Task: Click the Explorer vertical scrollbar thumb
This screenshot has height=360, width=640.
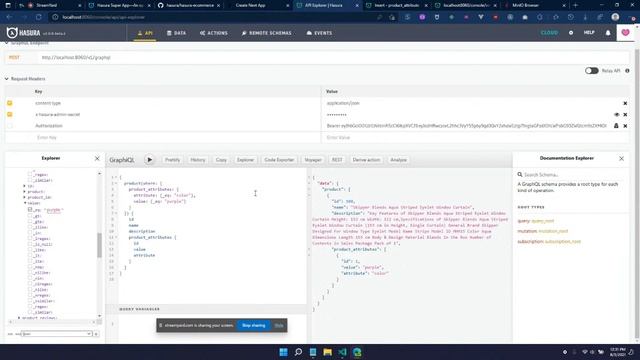Action: (99, 245)
